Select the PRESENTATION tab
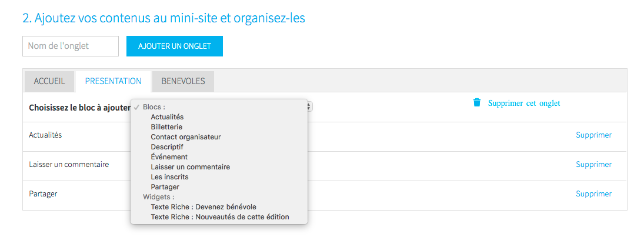Image resolution: width=644 pixels, height=237 pixels. [x=114, y=81]
